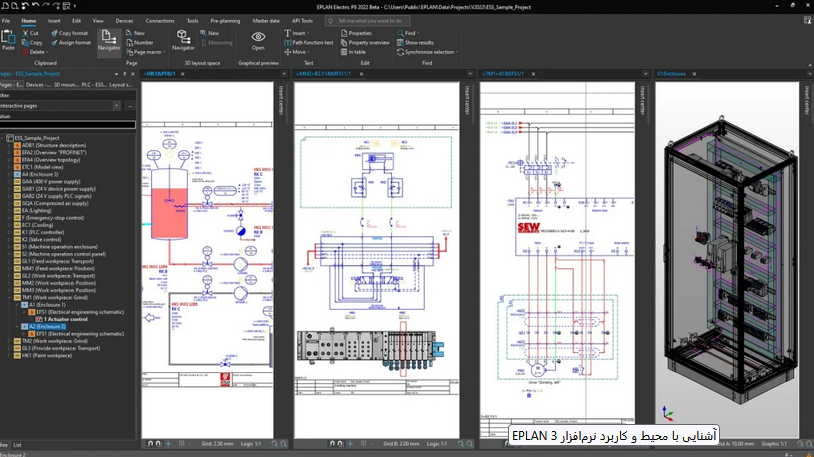
Task: Open the Synchronize selection dropdown arrow
Action: coord(456,52)
